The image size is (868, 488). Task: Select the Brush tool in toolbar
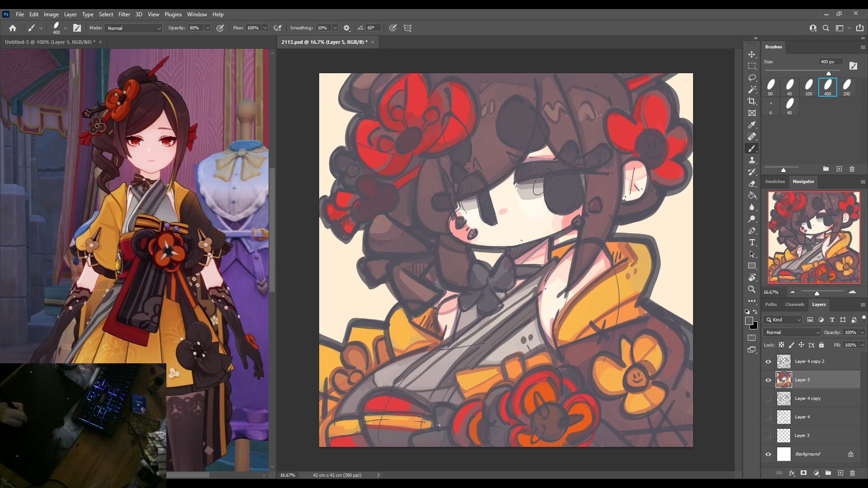coord(752,148)
